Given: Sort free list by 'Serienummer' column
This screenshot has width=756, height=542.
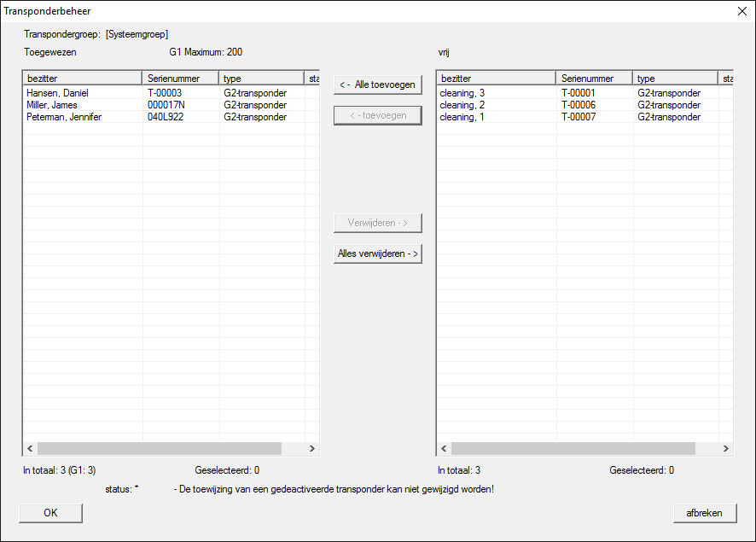Looking at the screenshot, I should pyautogui.click(x=594, y=79).
